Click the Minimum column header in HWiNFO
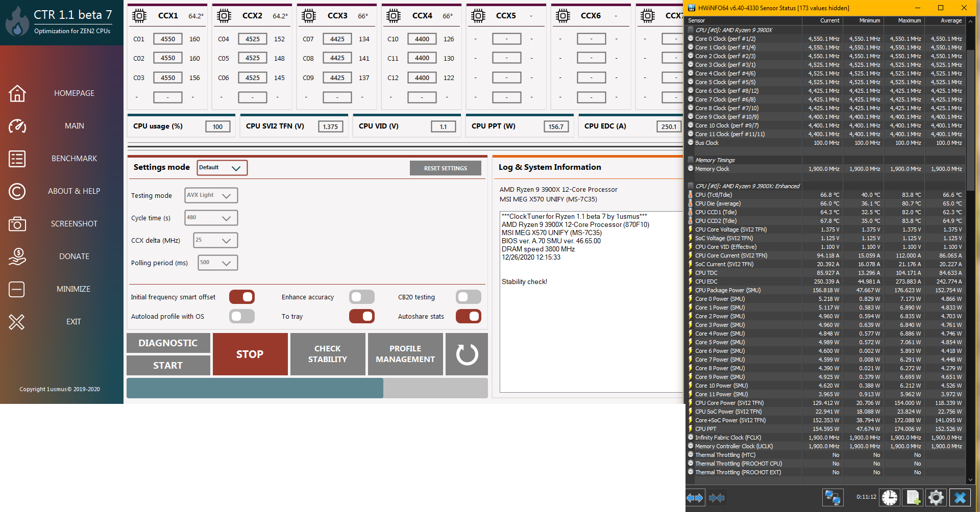This screenshot has width=980, height=512. [x=863, y=20]
